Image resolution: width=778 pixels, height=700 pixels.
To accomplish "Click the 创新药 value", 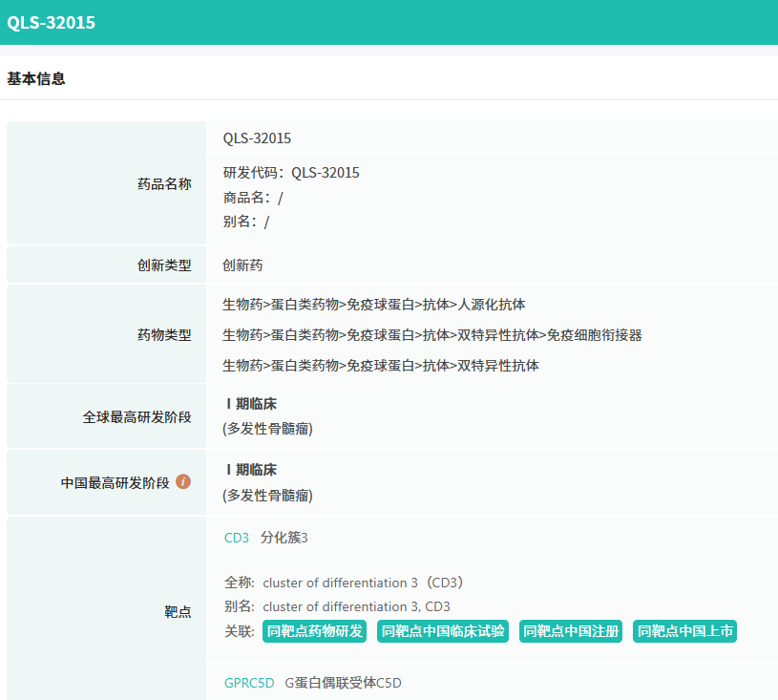I will [x=242, y=265].
